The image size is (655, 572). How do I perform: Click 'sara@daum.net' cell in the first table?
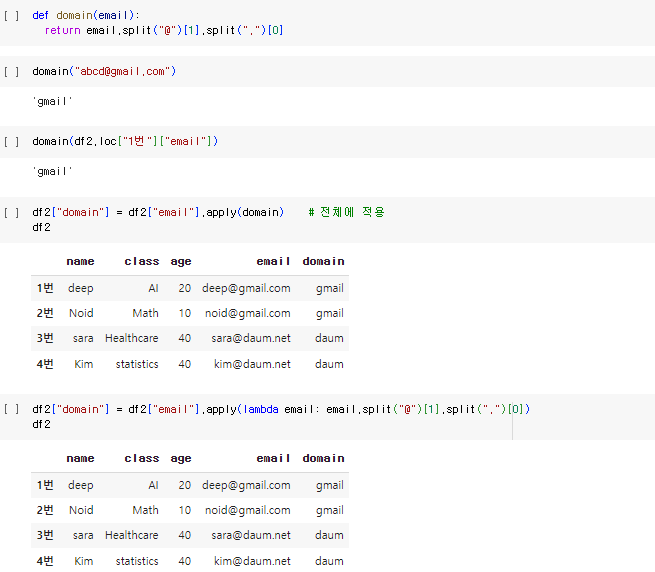(251, 338)
